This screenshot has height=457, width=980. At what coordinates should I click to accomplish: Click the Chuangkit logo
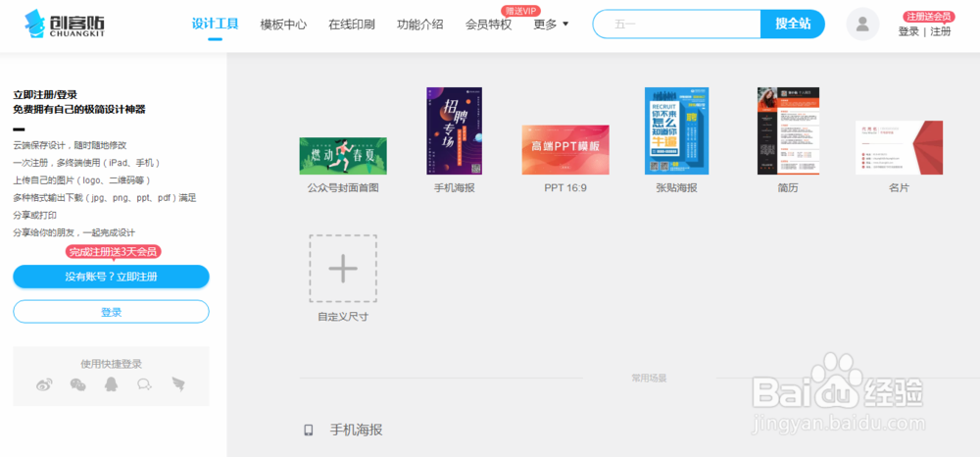tap(65, 24)
